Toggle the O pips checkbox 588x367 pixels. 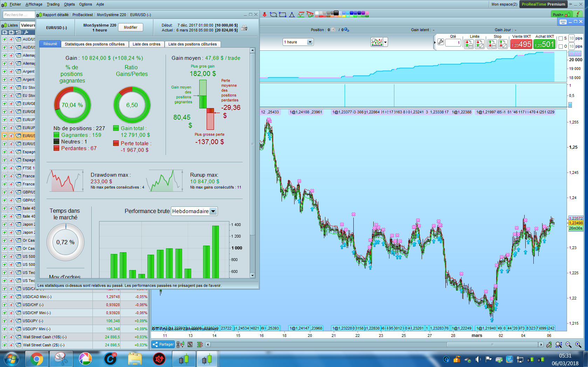pos(561,46)
